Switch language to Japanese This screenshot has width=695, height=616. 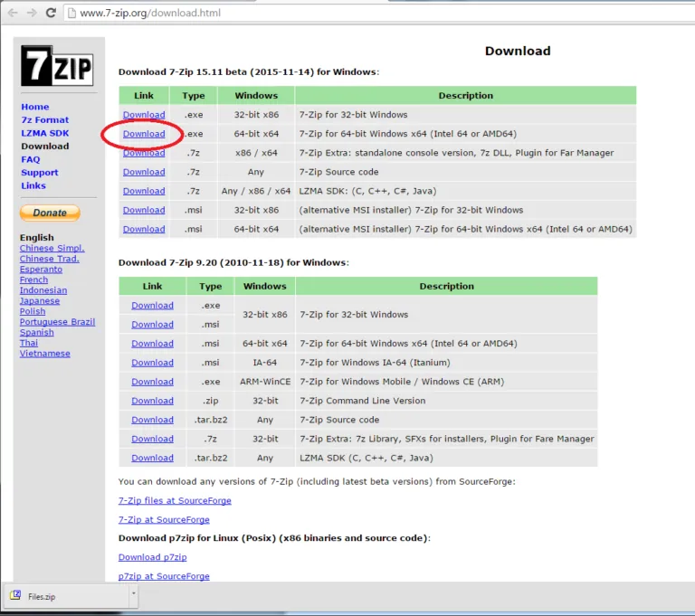pyautogui.click(x=40, y=301)
